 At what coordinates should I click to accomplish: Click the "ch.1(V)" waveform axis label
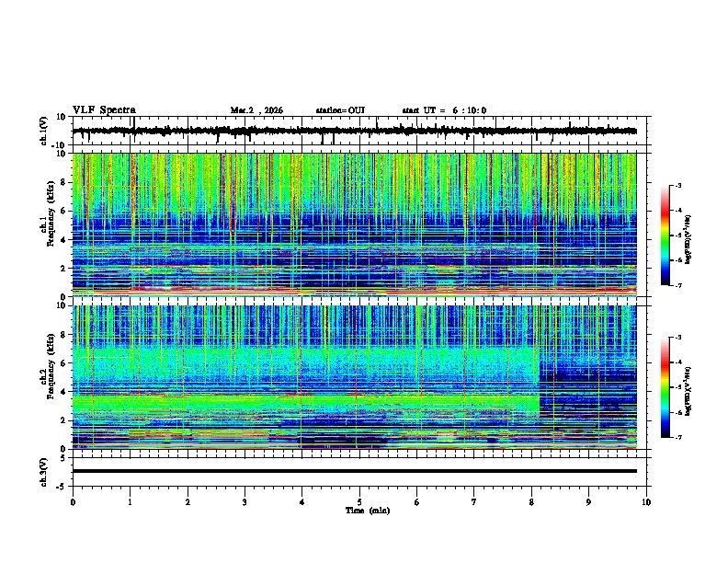pyautogui.click(x=44, y=131)
